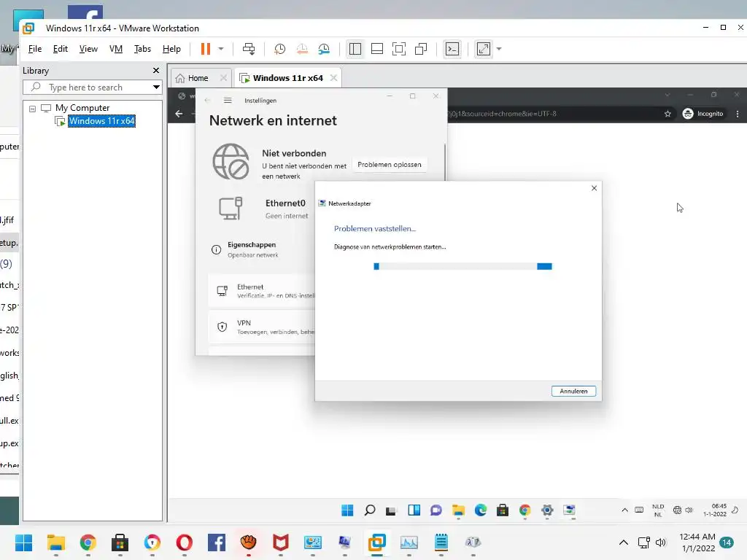
Task: Open guest File Explorer icon
Action: pos(458,510)
